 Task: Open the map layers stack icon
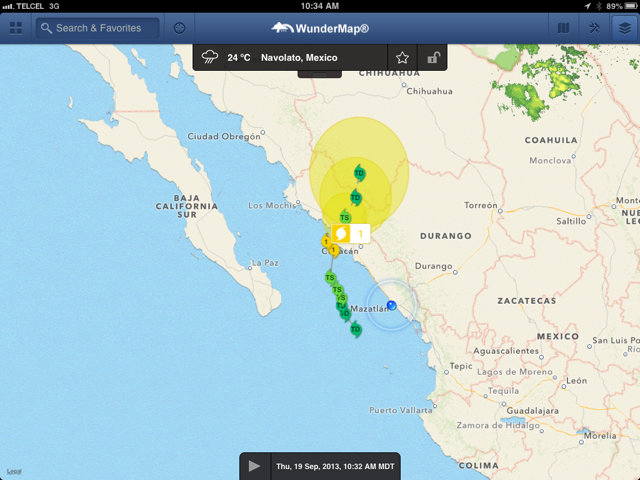pyautogui.click(x=624, y=28)
